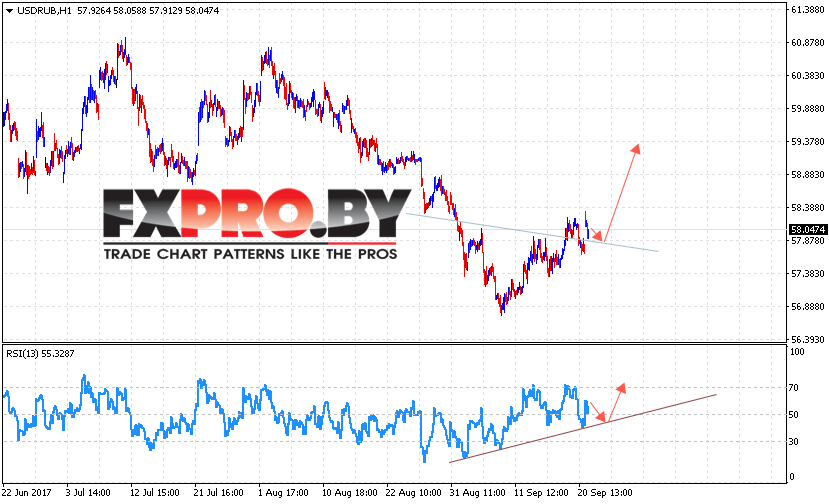This screenshot has width=829, height=504.
Task: Select time axis label 10 Aug 18:00
Action: (349, 493)
